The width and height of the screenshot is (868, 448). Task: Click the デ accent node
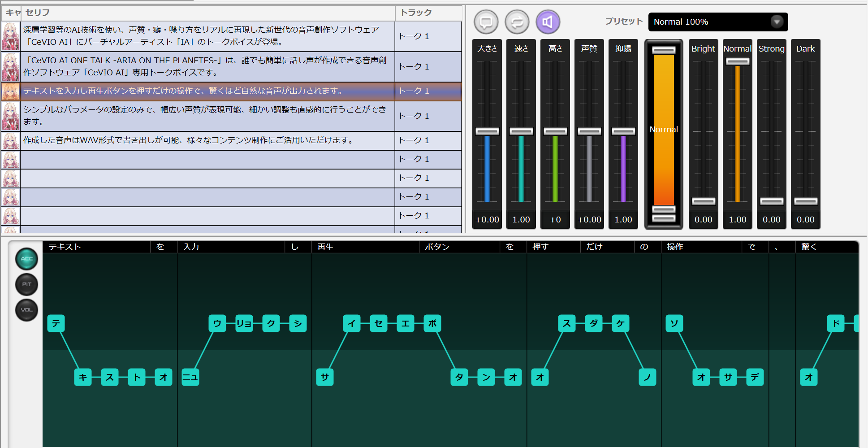(x=755, y=377)
